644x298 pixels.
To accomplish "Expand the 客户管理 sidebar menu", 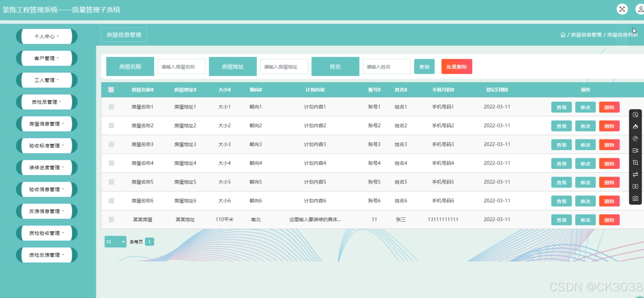I will (x=47, y=58).
